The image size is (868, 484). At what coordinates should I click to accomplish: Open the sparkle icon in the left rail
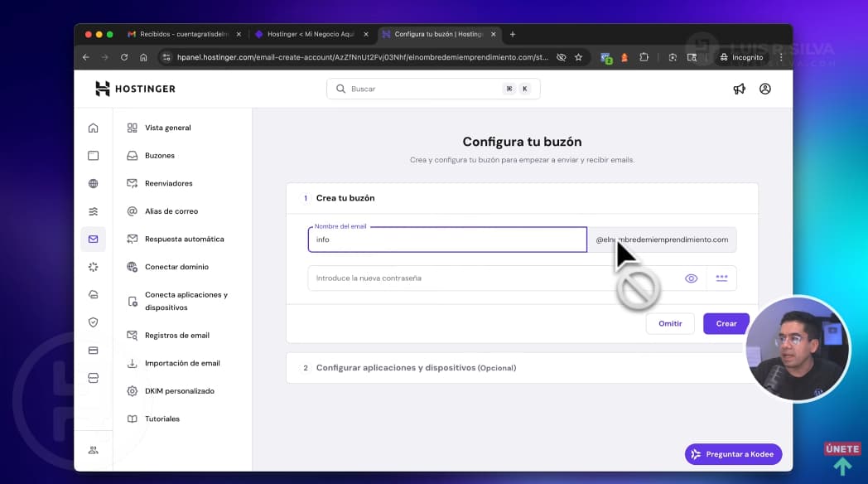(93, 267)
